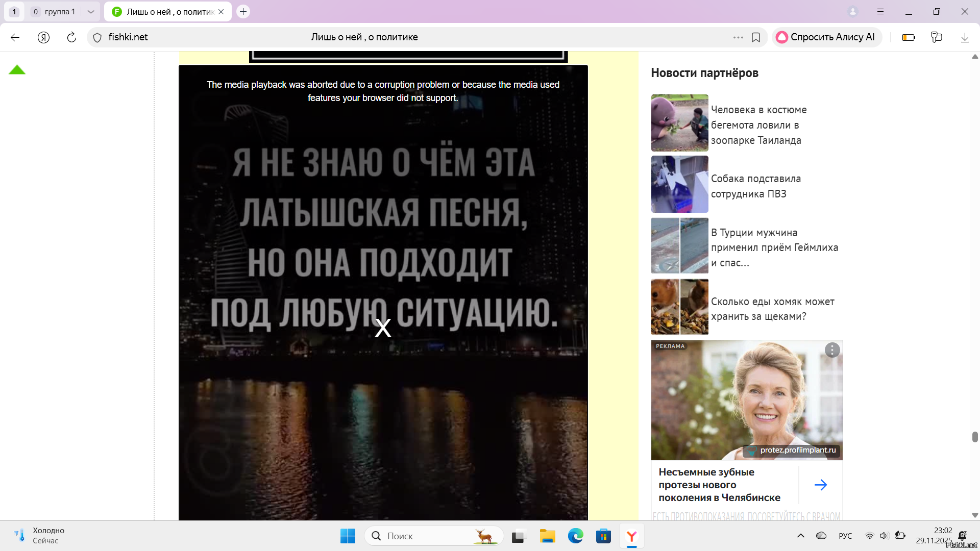Expand the tab groups chevron
This screenshot has width=980, height=551.
[90, 12]
